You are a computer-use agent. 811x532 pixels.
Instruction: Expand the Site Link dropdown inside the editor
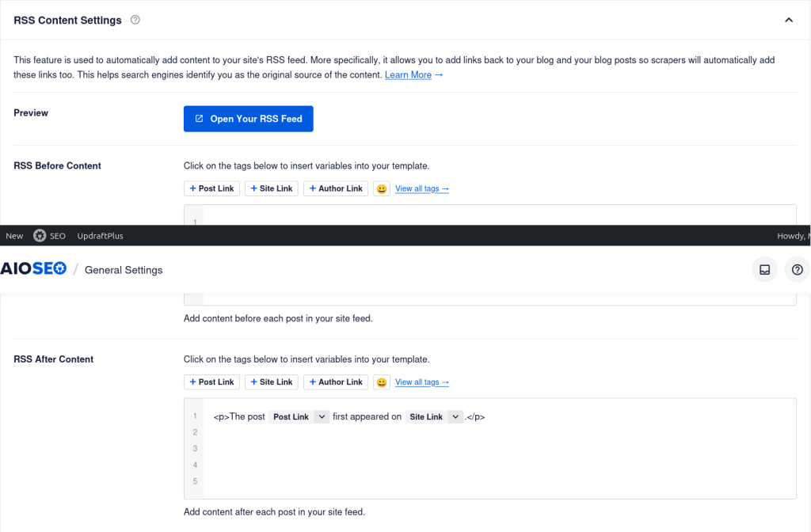pos(455,416)
